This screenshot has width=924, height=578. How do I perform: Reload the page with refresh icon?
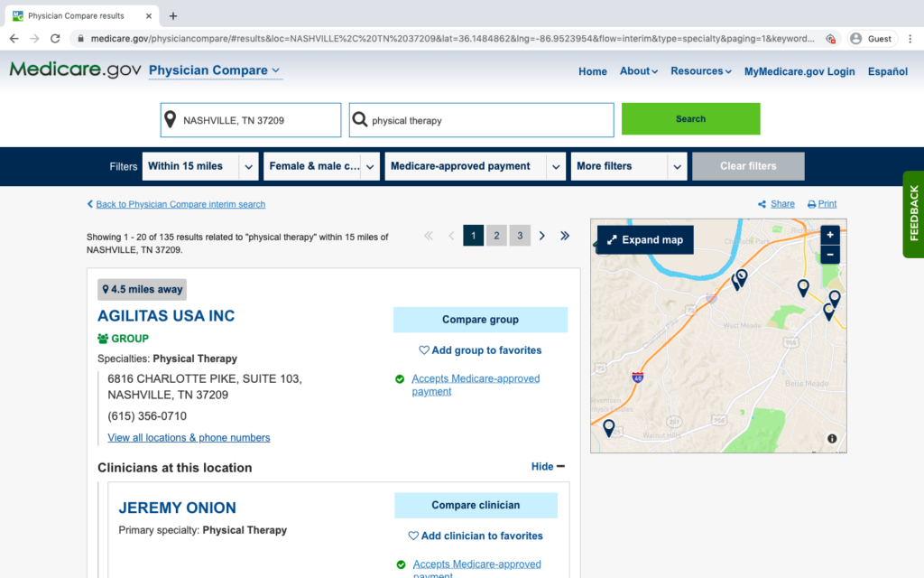tap(55, 38)
